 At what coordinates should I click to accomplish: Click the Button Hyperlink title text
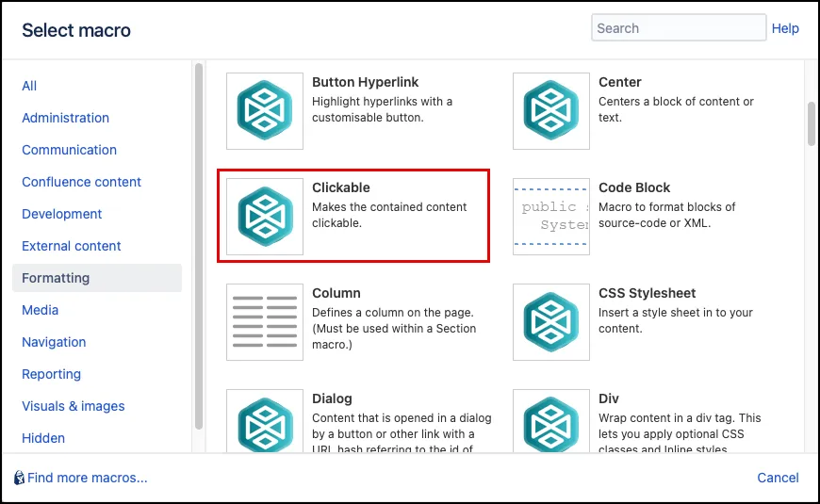[365, 82]
